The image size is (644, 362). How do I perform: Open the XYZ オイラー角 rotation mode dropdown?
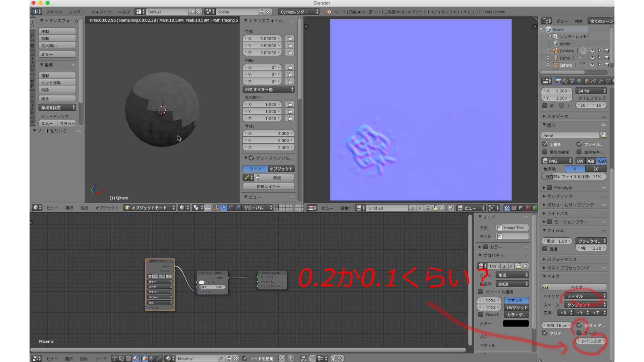click(269, 90)
